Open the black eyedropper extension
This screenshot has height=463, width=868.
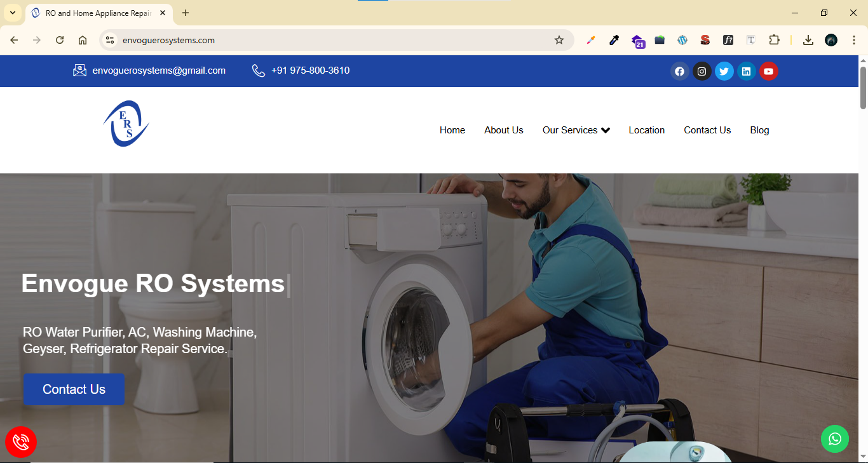point(614,40)
